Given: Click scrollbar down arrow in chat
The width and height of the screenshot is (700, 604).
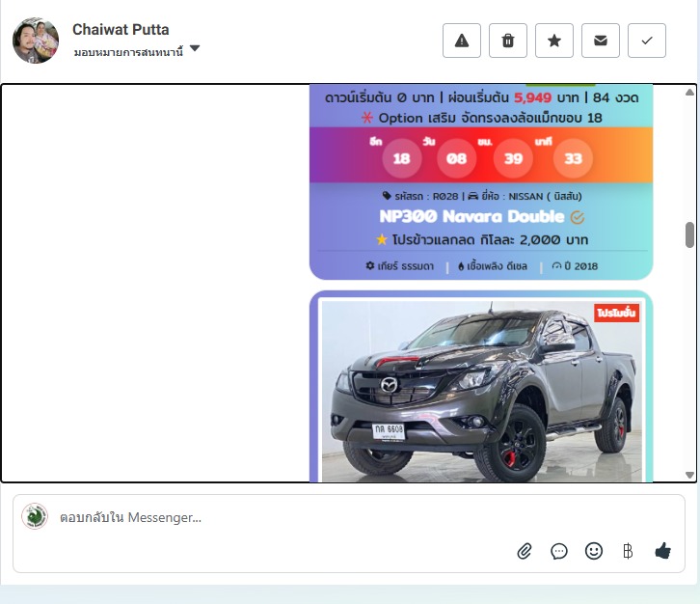Looking at the screenshot, I should [x=689, y=475].
